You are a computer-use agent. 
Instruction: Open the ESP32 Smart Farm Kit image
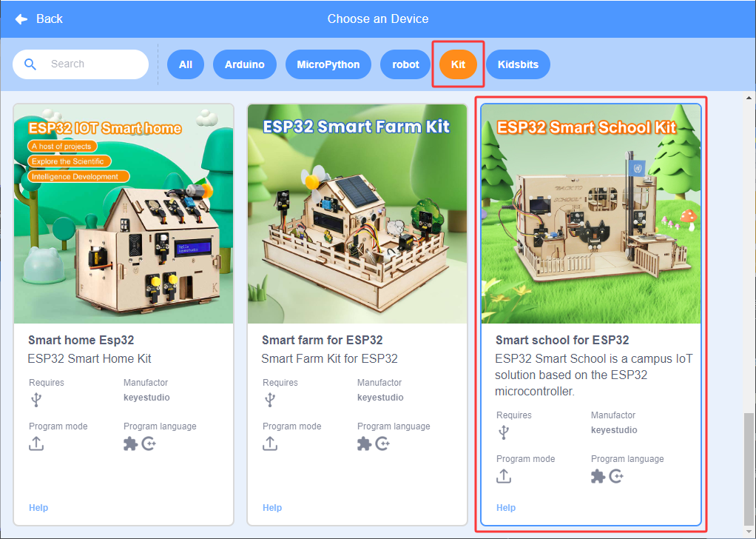(x=357, y=214)
